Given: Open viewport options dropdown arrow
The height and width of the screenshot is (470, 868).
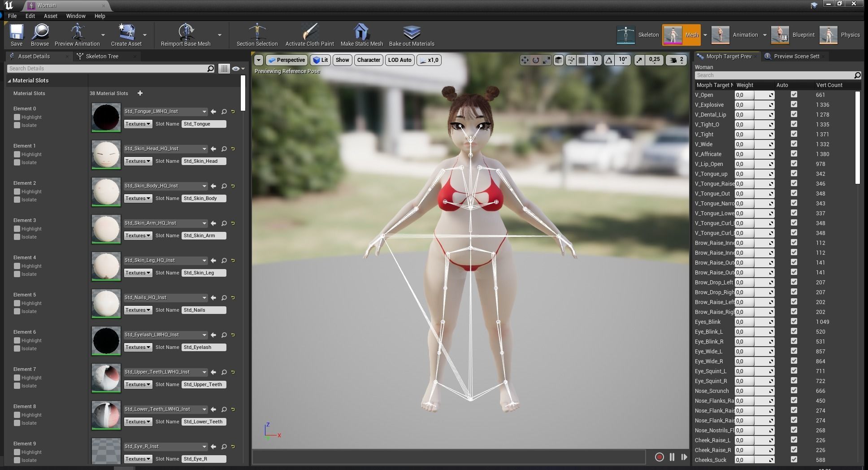Looking at the screenshot, I should point(258,60).
